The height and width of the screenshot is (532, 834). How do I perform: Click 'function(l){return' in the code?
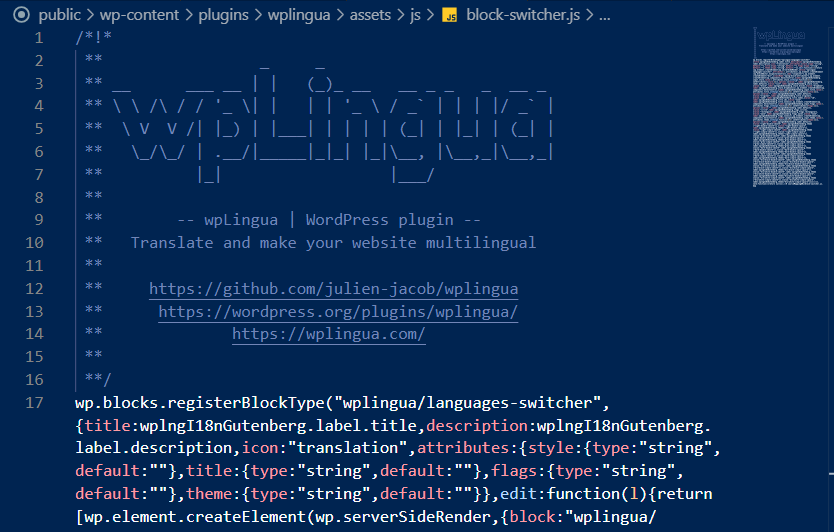coord(629,494)
